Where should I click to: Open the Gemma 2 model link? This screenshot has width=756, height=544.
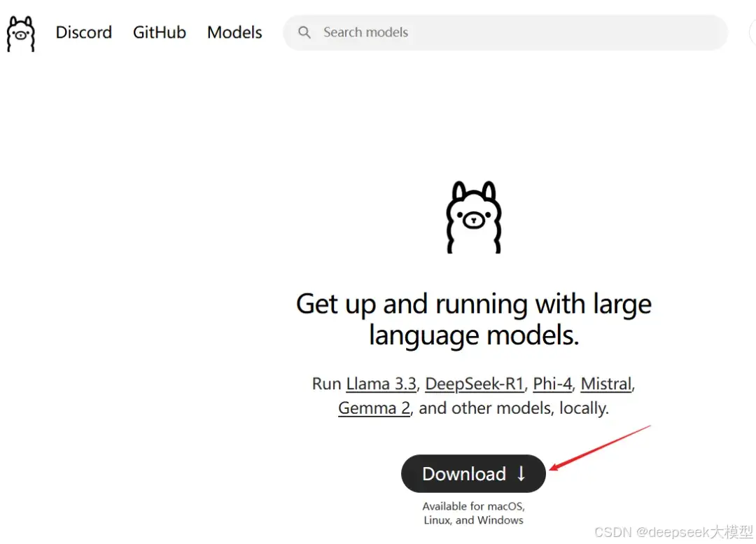coord(374,408)
